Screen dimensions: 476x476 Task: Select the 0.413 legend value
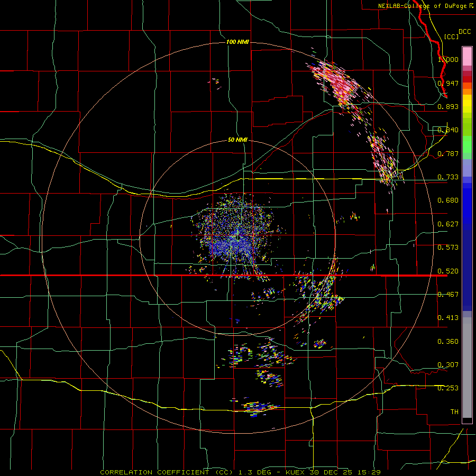[x=448, y=318]
